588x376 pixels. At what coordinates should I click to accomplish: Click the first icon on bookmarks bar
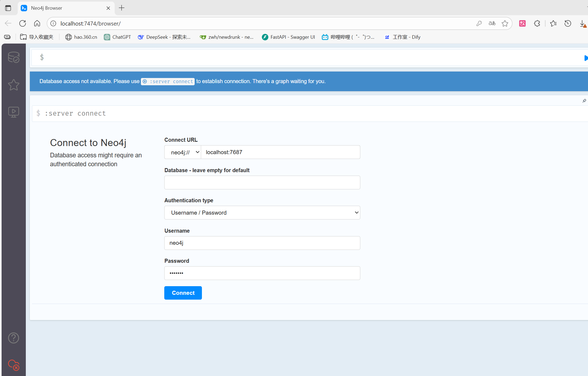pyautogui.click(x=7, y=37)
